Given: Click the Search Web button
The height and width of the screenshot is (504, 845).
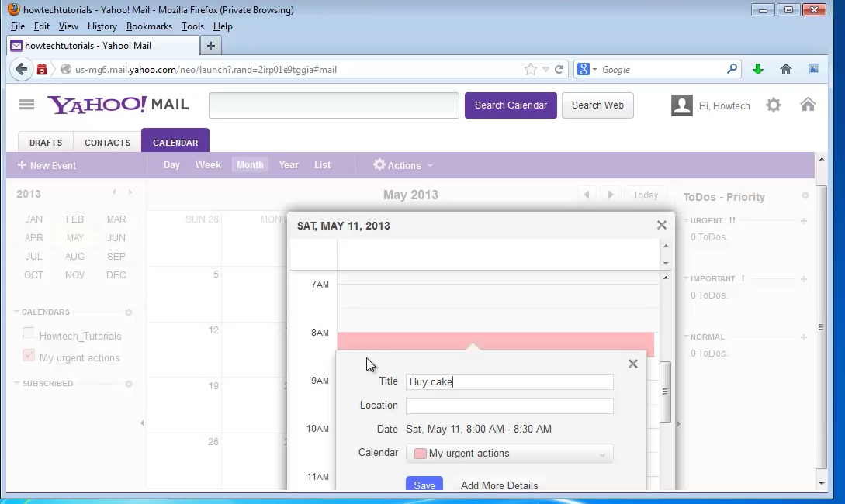Looking at the screenshot, I should point(597,105).
